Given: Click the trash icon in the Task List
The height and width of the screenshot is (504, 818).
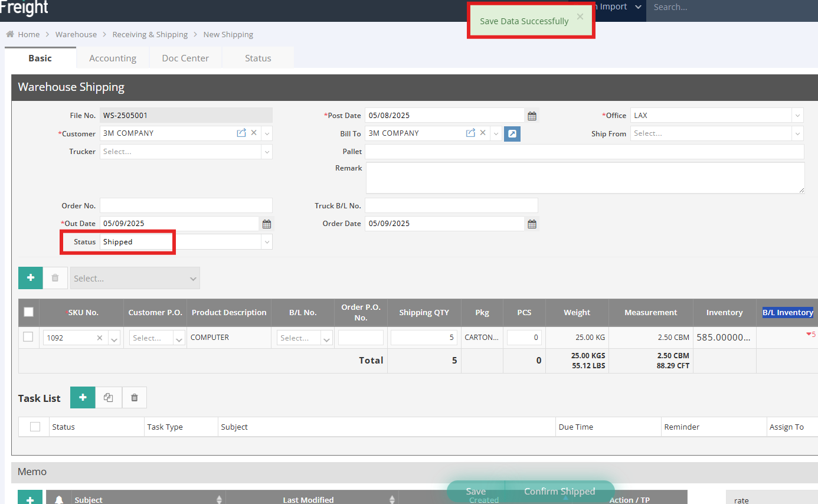Looking at the screenshot, I should (x=135, y=398).
